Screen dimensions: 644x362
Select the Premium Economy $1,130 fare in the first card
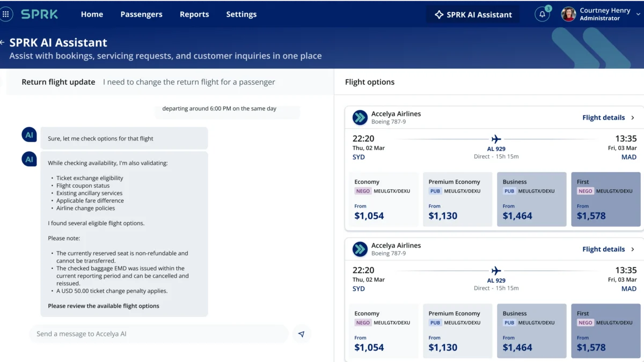(457, 199)
